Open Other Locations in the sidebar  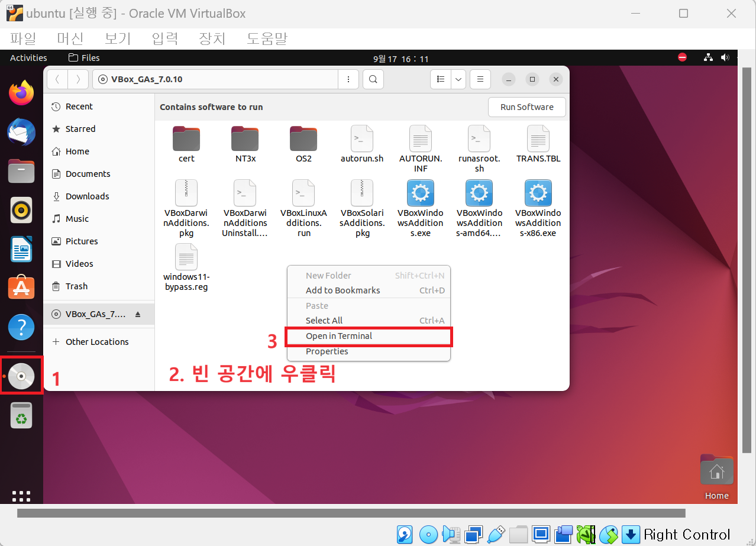(x=99, y=342)
